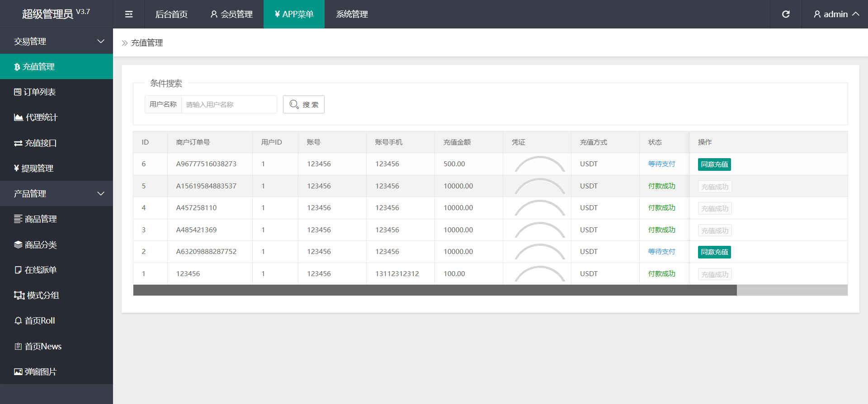Open 首页News in the sidebar
The image size is (868, 404).
pyautogui.click(x=42, y=347)
